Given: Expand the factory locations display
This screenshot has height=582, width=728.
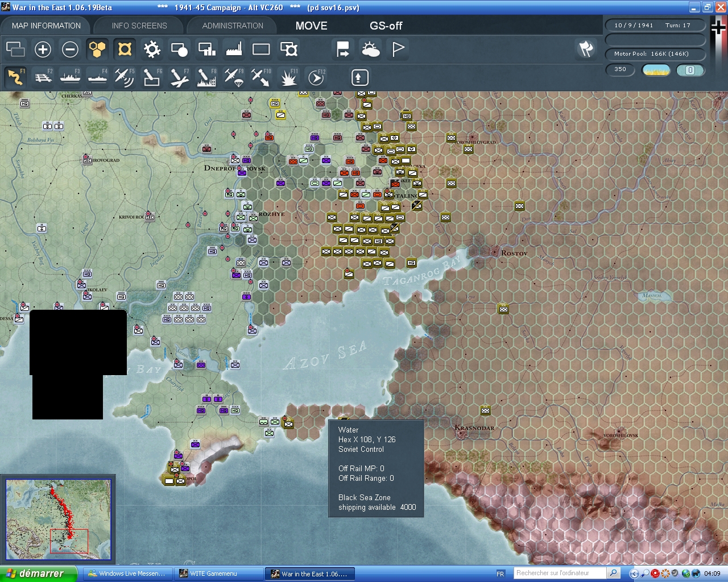Looking at the screenshot, I should point(234,49).
